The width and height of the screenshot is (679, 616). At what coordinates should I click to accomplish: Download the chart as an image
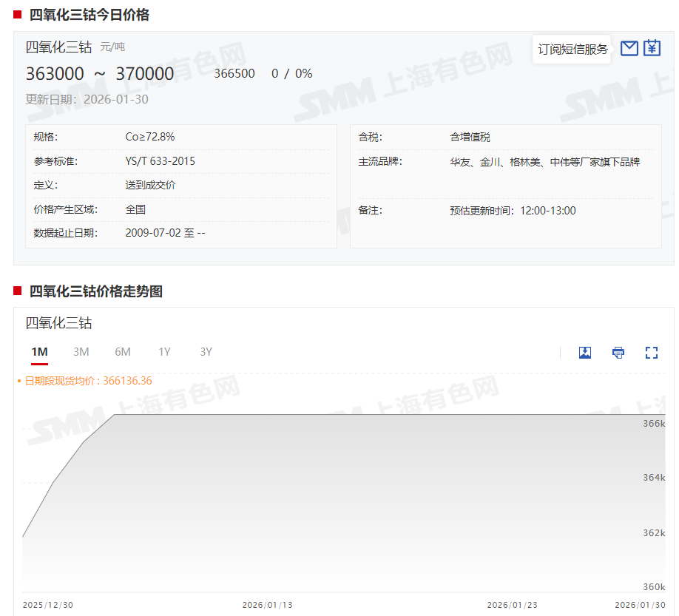click(x=585, y=353)
